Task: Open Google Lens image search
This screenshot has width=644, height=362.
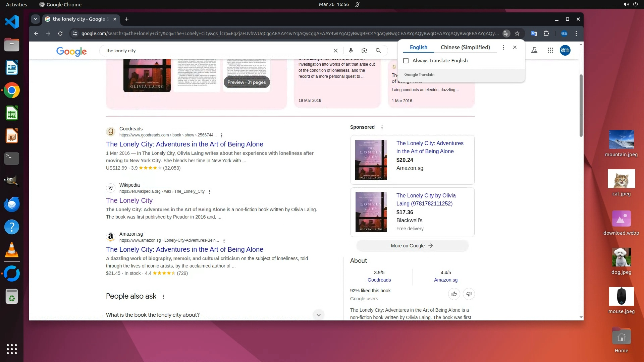Action: point(364,51)
